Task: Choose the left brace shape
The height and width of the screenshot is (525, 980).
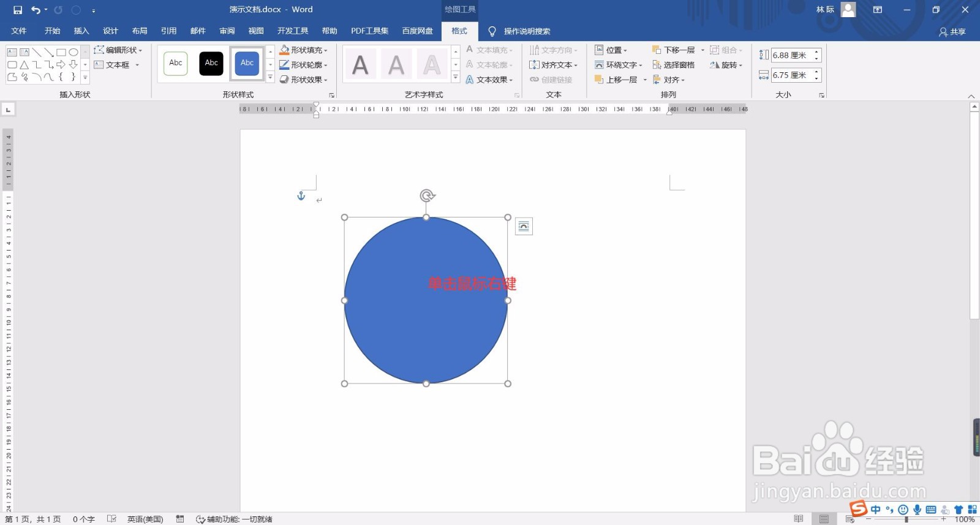Action: (x=61, y=77)
